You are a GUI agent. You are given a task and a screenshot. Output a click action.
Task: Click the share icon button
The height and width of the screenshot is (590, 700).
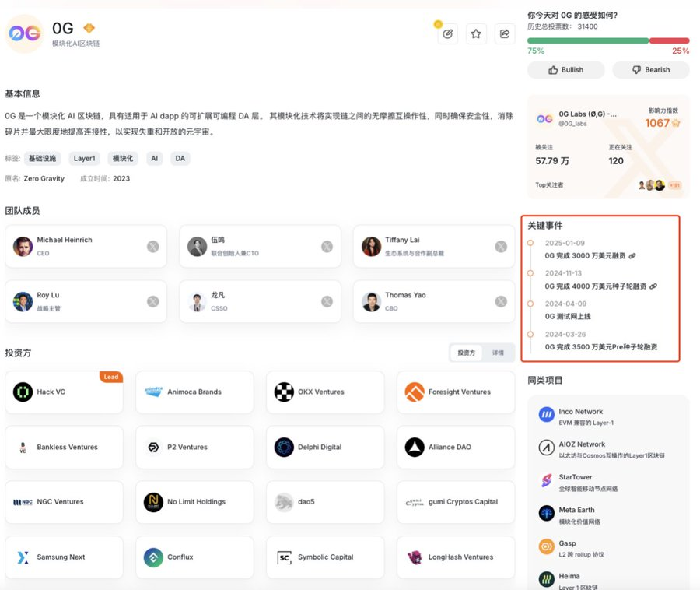[505, 34]
